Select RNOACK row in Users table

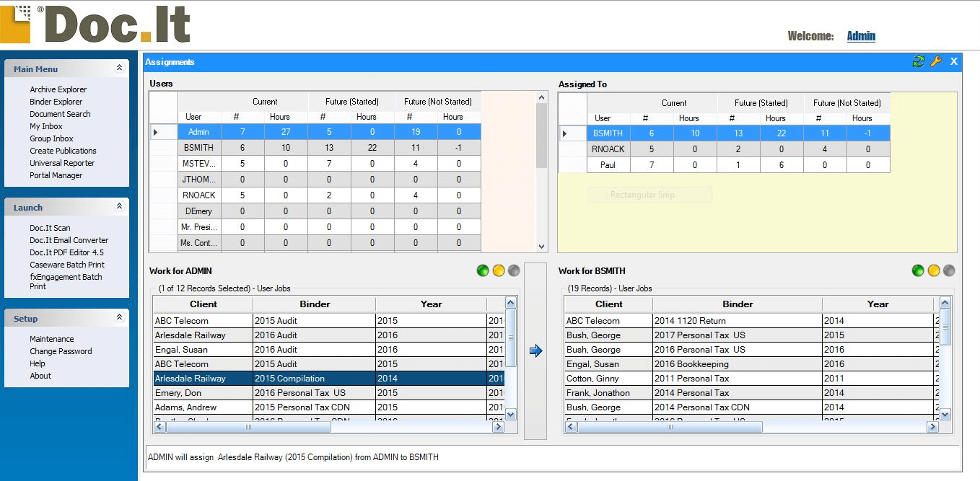(315, 195)
